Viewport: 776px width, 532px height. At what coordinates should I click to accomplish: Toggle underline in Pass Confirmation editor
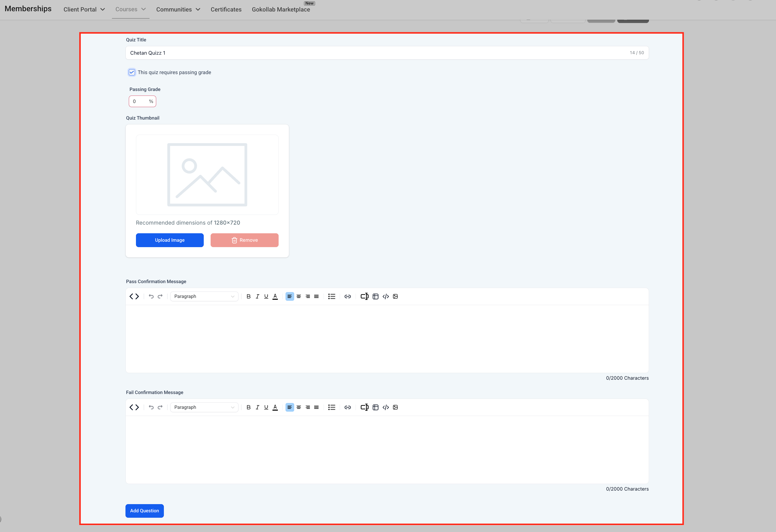266,296
